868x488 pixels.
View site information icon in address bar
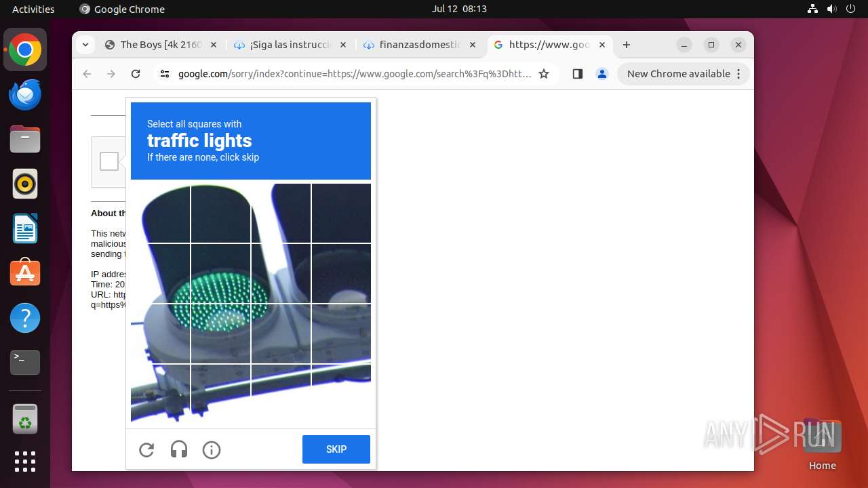tap(165, 74)
